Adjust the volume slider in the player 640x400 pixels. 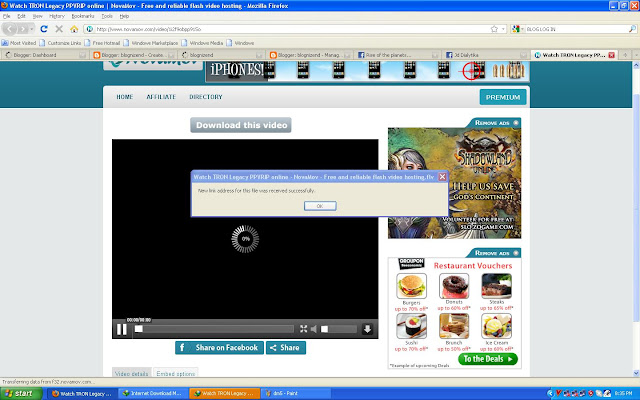[338, 329]
